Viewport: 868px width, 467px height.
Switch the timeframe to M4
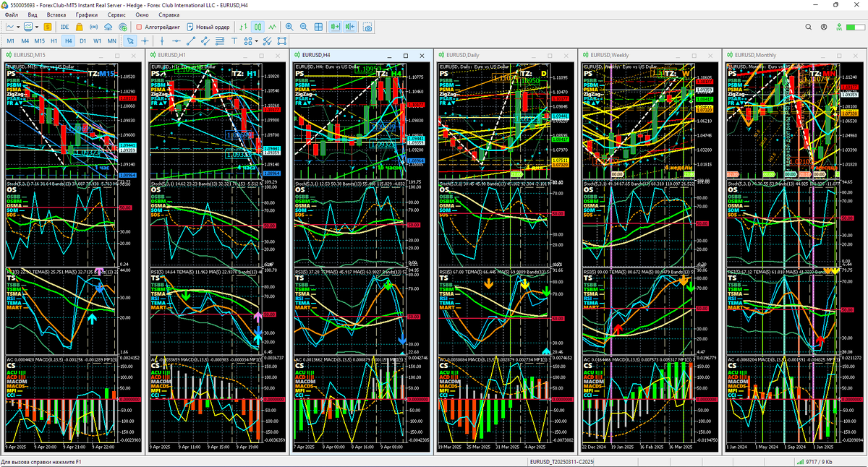pos(25,41)
